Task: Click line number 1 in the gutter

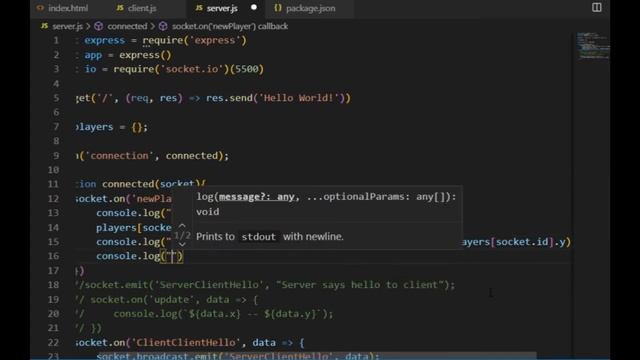Action: tap(56, 40)
